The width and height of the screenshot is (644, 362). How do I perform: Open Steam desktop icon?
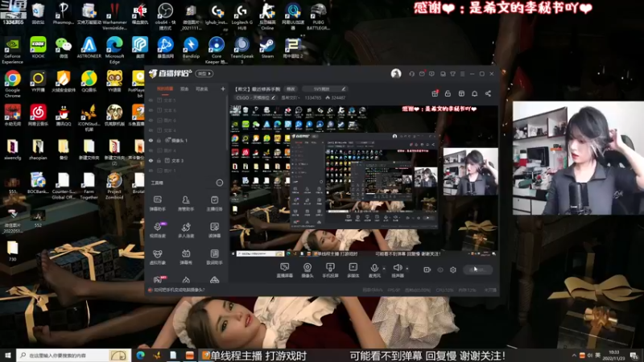pyautogui.click(x=267, y=48)
